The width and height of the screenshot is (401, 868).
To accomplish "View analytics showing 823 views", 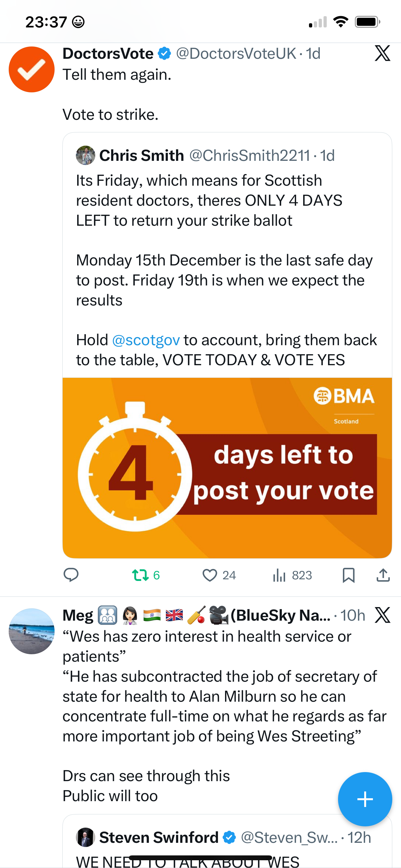I will [279, 575].
